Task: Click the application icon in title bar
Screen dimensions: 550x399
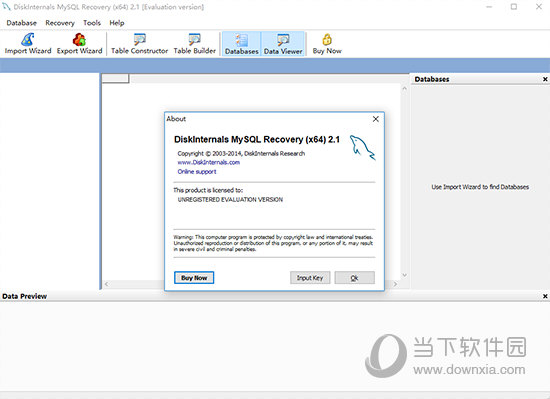Action: point(6,7)
